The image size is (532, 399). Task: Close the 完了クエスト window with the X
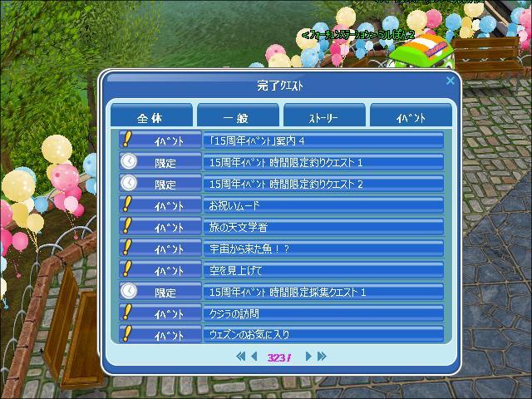tap(451, 81)
